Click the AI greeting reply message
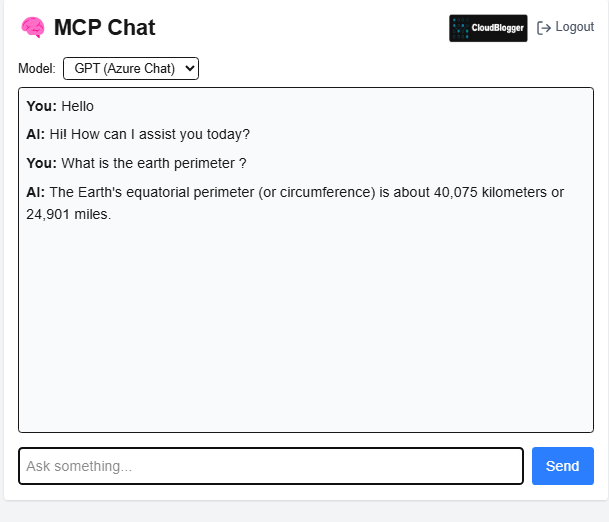 point(138,134)
